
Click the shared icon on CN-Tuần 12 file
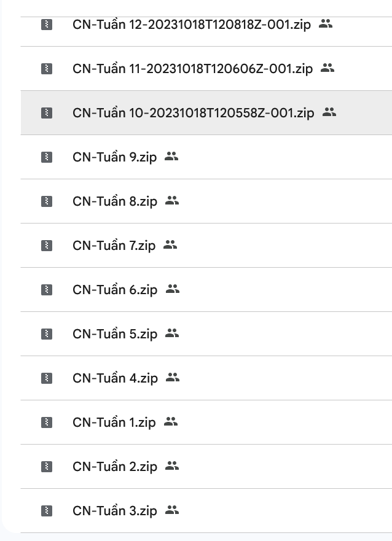(326, 25)
